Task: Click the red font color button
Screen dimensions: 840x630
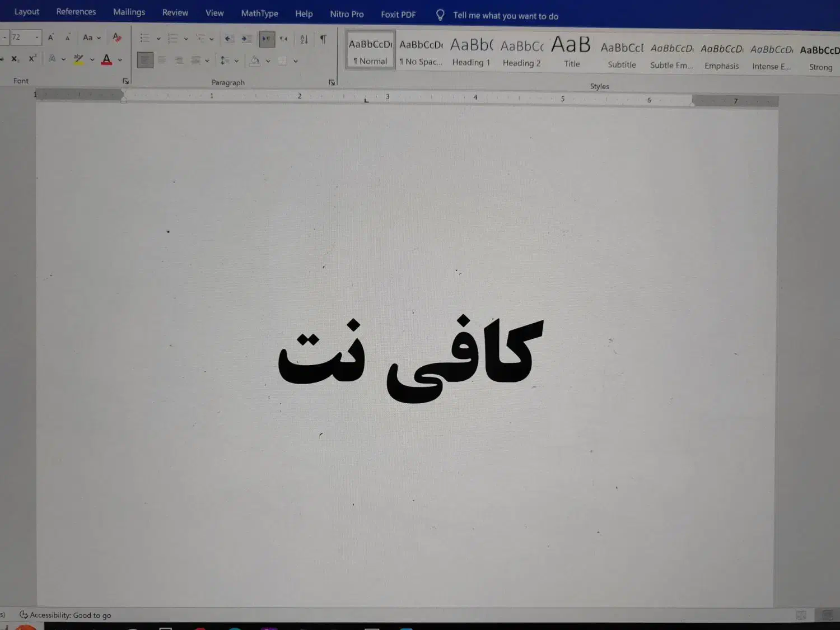Action: [x=106, y=59]
